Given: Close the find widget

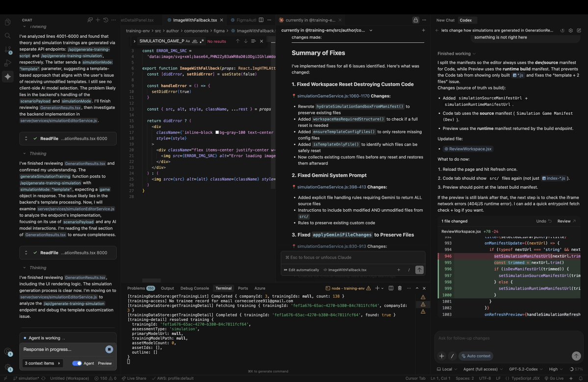Looking at the screenshot, I should pyautogui.click(x=262, y=41).
